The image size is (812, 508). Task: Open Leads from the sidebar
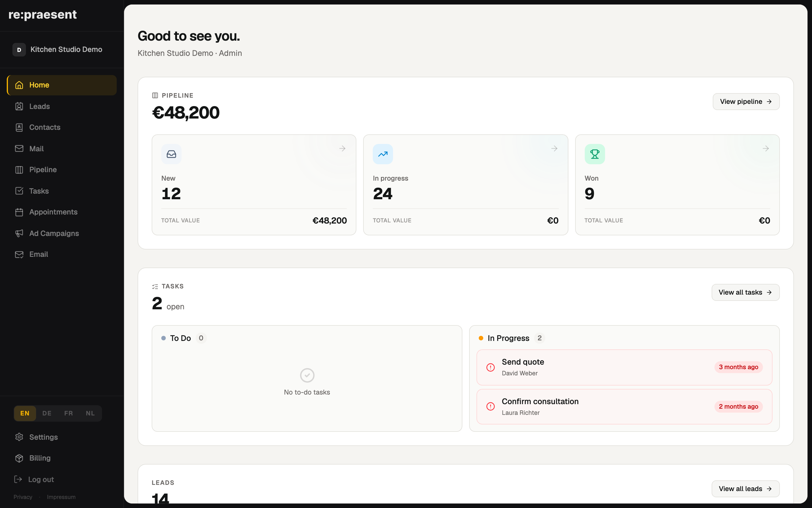pos(62,106)
